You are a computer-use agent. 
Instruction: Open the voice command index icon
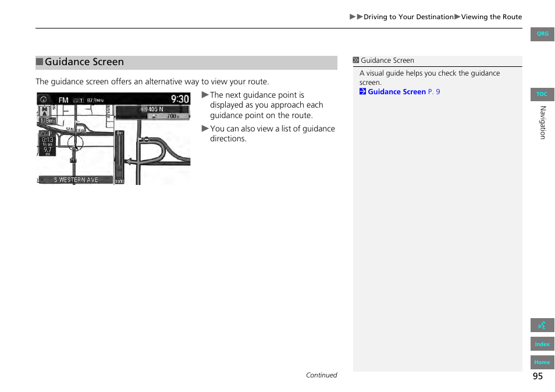tap(542, 325)
